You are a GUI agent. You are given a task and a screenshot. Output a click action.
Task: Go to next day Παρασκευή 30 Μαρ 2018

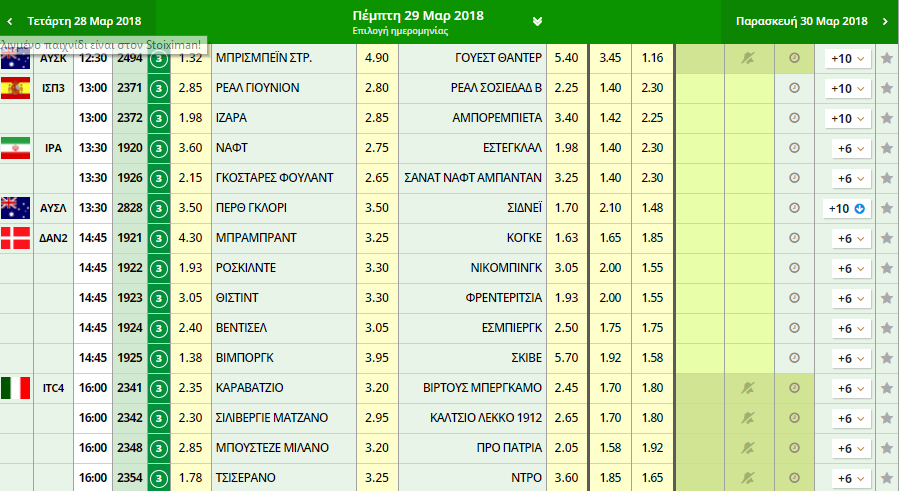(810, 21)
